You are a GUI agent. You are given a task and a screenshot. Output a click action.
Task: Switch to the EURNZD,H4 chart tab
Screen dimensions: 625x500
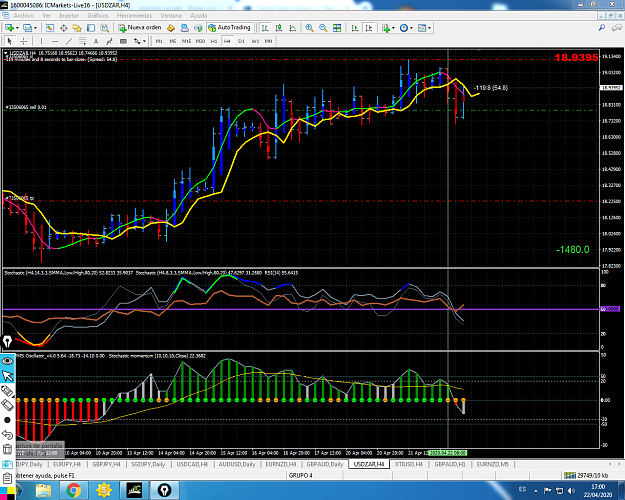281,464
